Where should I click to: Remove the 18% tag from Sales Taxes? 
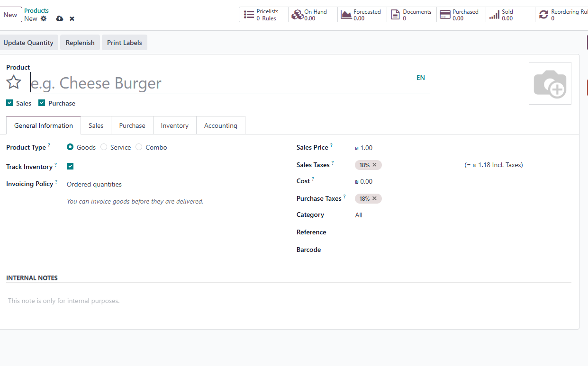click(x=374, y=165)
